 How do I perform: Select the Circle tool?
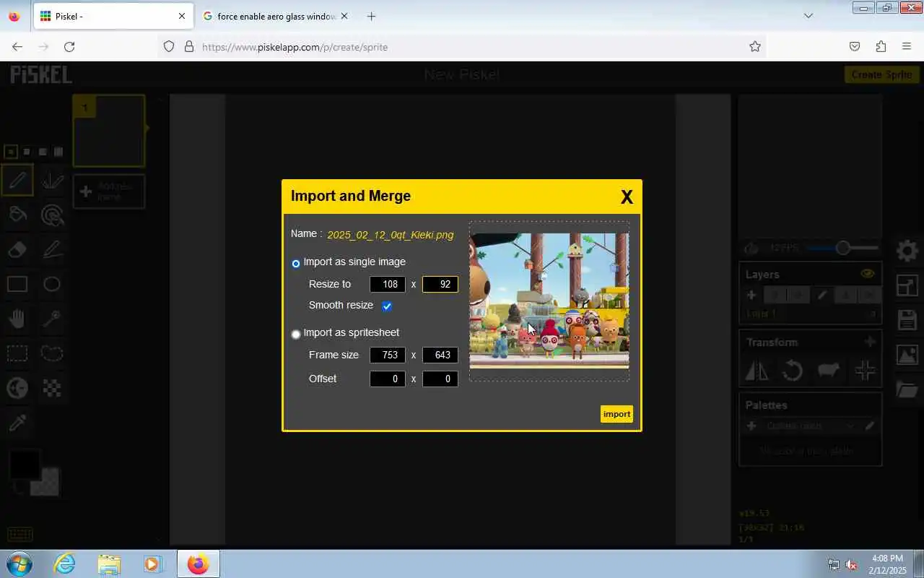(x=52, y=284)
